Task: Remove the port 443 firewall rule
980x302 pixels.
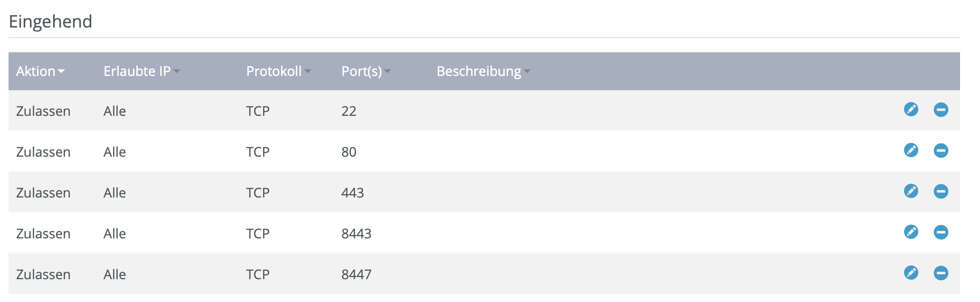Action: tap(941, 191)
